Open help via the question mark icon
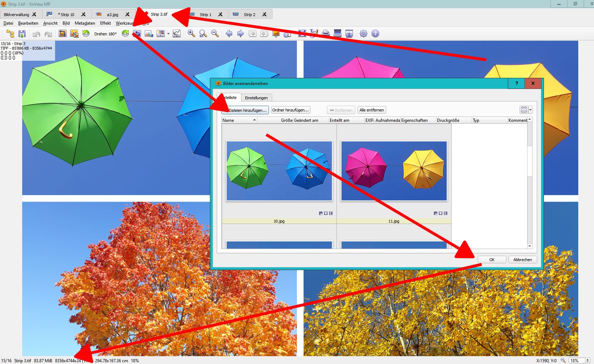This screenshot has height=364, width=594. point(375,34)
